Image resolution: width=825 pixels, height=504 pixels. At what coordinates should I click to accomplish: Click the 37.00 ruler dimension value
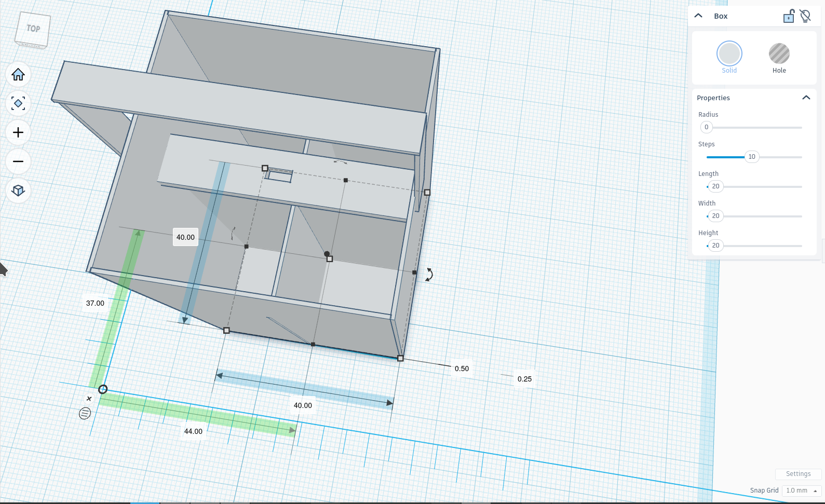coord(95,303)
